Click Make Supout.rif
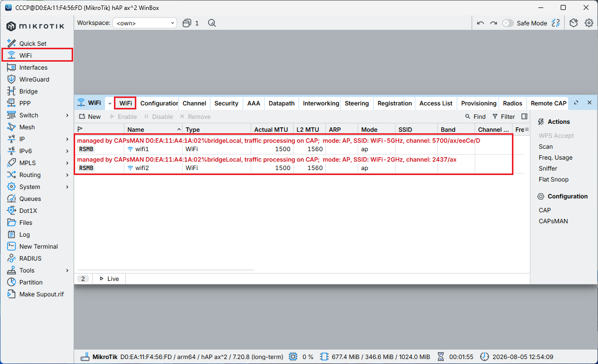The width and height of the screenshot is (598, 364). point(41,294)
